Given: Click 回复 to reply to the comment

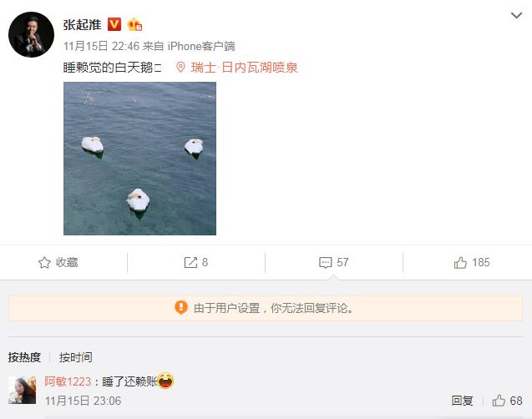Looking at the screenshot, I should [462, 401].
